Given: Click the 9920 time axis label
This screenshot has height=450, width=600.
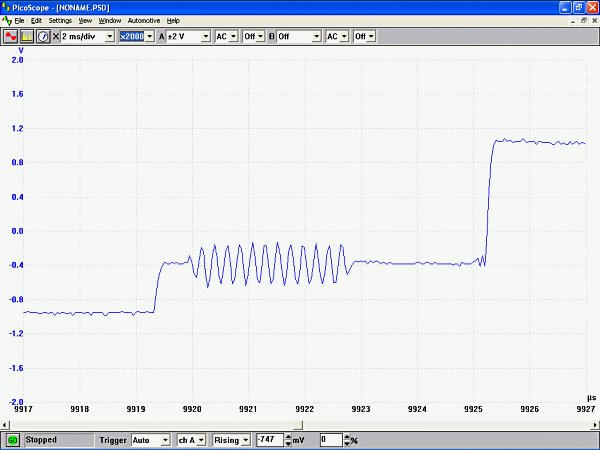Looking at the screenshot, I should 192,409.
